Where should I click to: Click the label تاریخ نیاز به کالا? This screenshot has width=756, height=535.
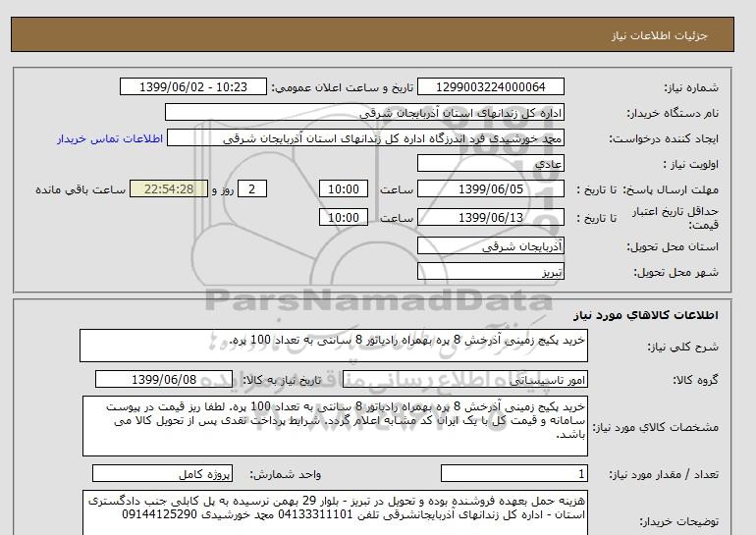tap(282, 380)
